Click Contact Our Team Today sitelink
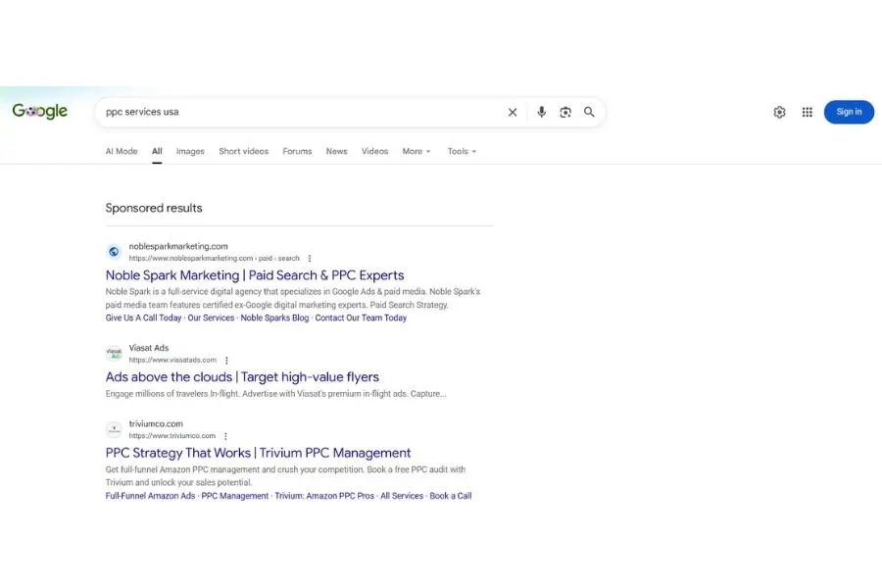The height and width of the screenshot is (588, 882). pos(361,318)
